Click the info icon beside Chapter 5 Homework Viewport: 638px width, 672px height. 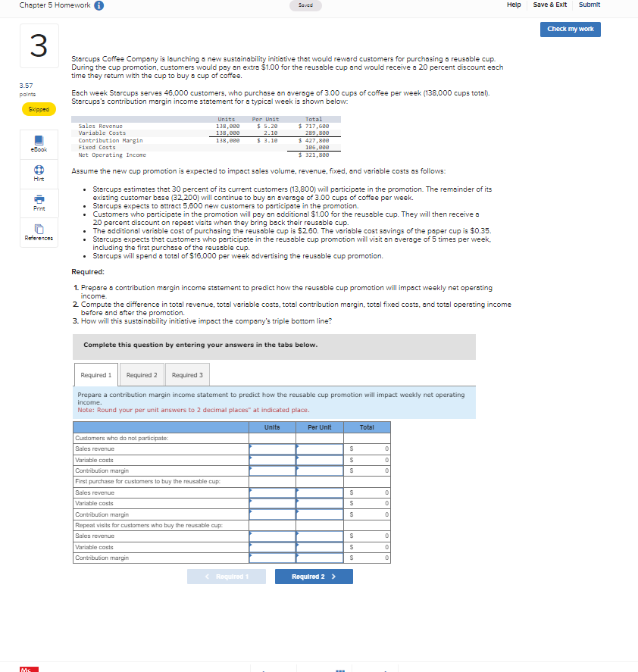click(x=99, y=5)
